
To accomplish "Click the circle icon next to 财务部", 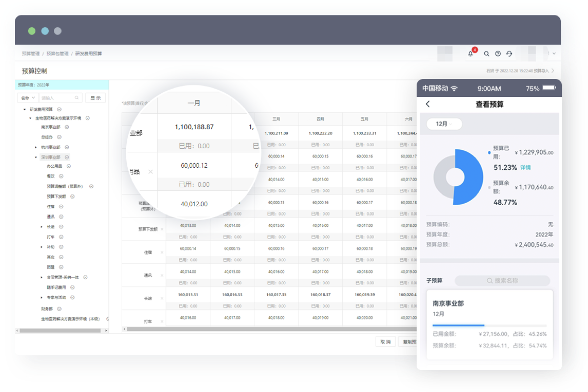I will [x=59, y=309].
